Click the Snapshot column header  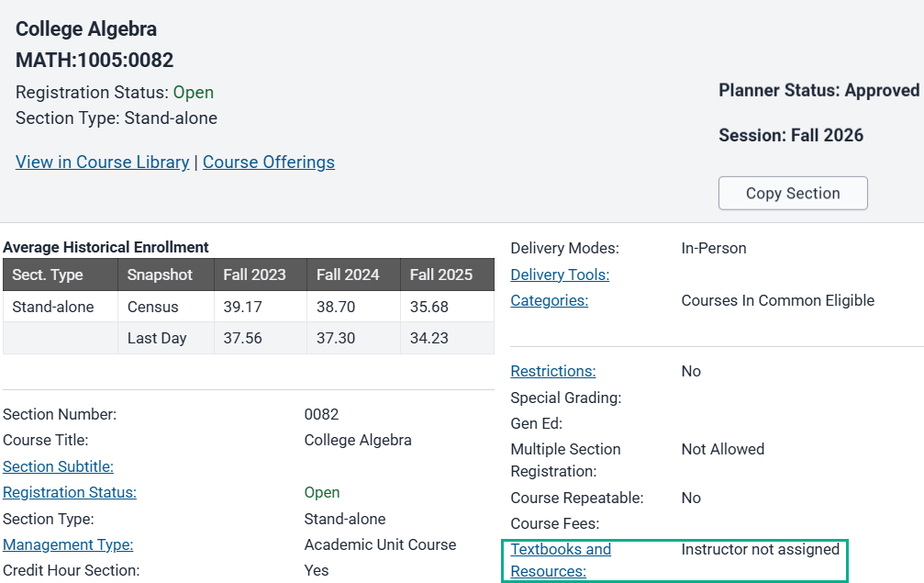pyautogui.click(x=160, y=275)
